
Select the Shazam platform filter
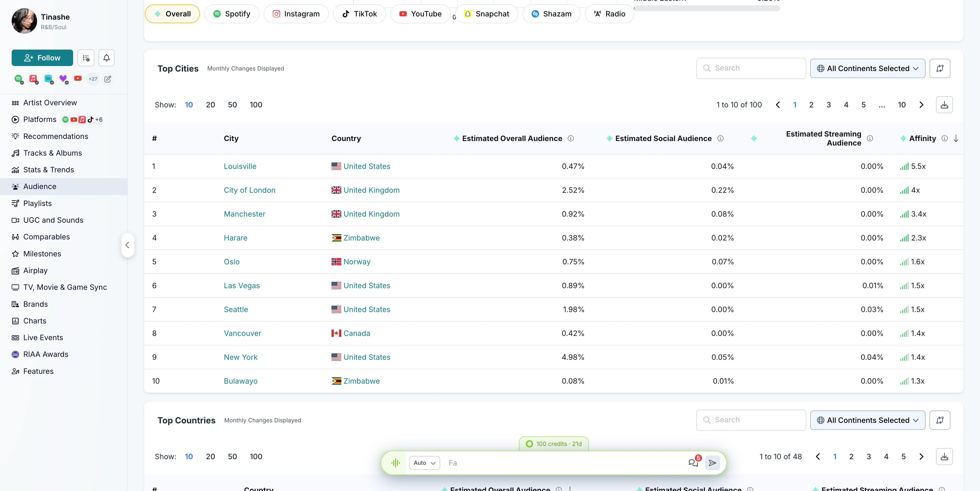[x=551, y=14]
